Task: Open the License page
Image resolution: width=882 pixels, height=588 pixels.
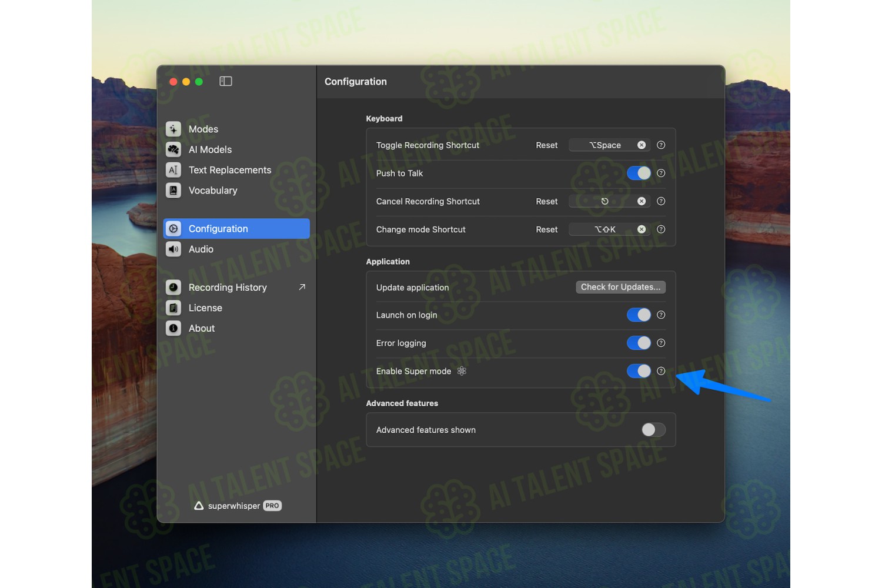Action: [236, 308]
